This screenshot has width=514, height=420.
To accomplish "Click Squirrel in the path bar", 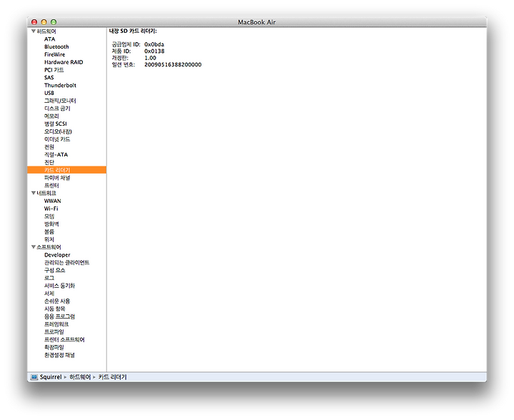I will pos(51,377).
